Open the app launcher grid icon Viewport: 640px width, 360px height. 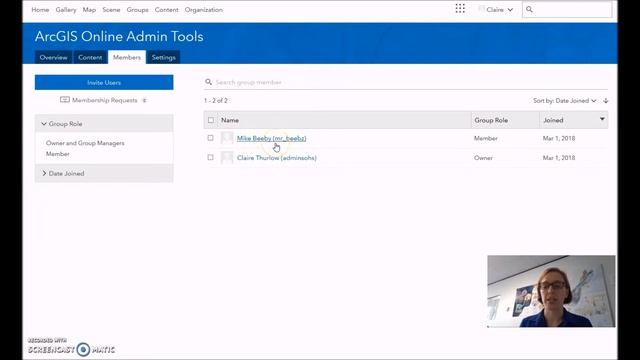click(x=460, y=9)
